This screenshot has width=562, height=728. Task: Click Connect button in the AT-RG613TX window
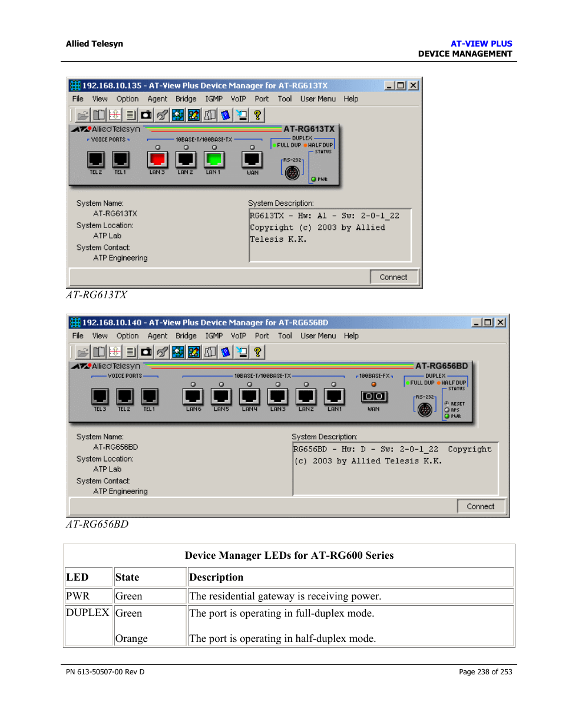tap(394, 277)
